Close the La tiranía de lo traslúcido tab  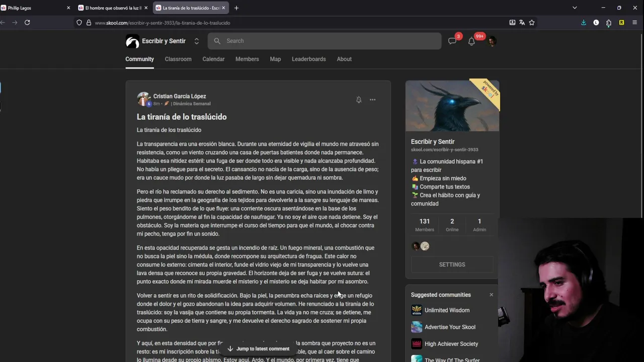[x=223, y=8]
